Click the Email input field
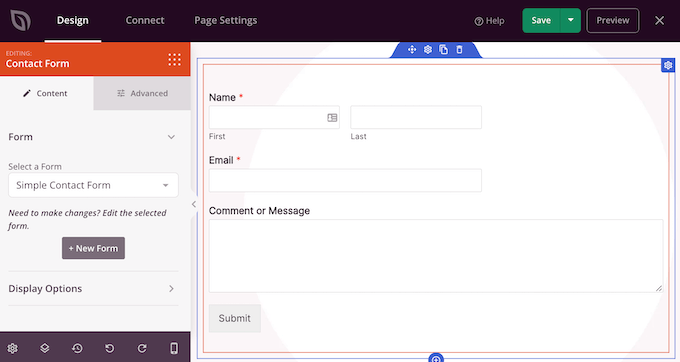This screenshot has height=362, width=680. (x=345, y=180)
